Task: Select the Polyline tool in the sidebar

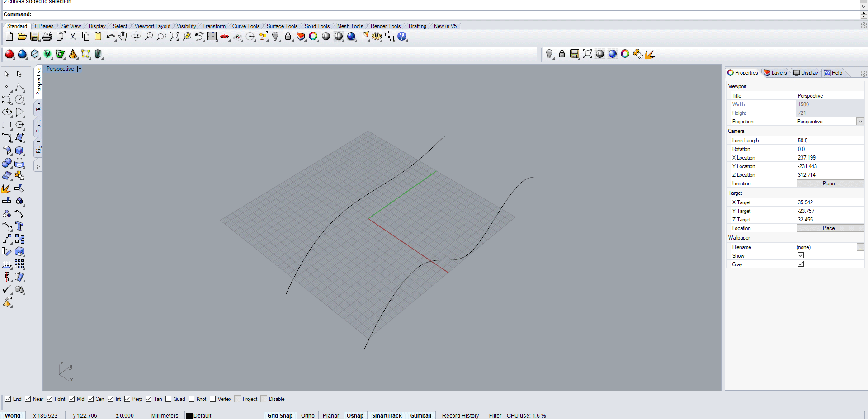Action: [19, 87]
